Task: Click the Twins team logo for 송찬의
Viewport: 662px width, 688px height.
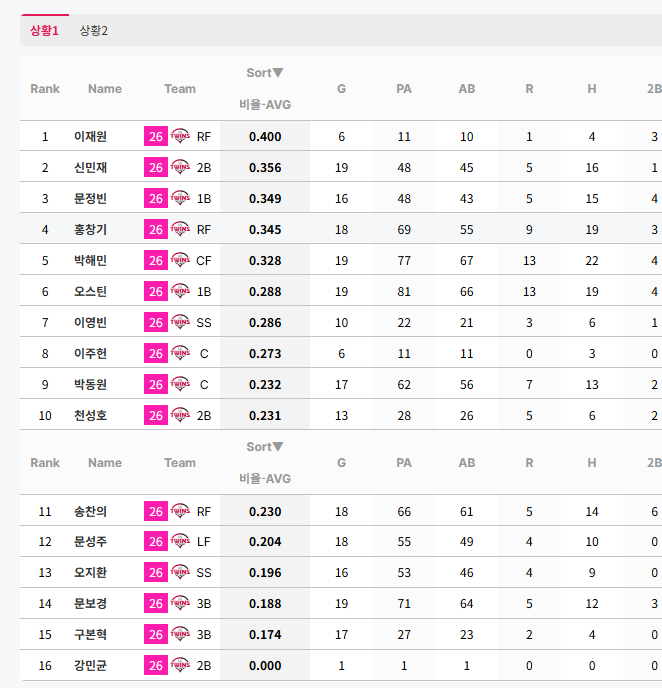Action: [x=180, y=511]
